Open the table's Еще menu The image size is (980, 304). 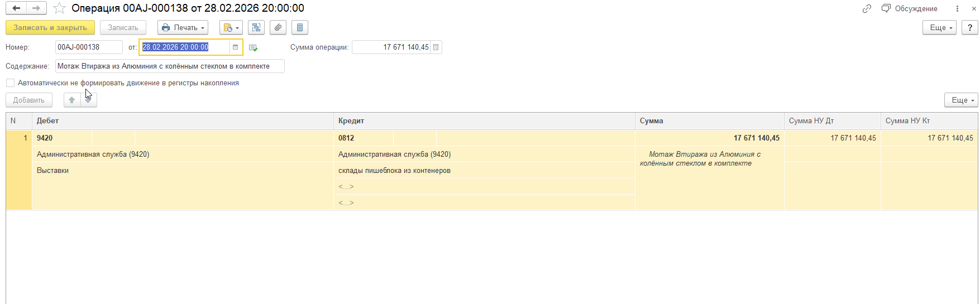point(961,100)
